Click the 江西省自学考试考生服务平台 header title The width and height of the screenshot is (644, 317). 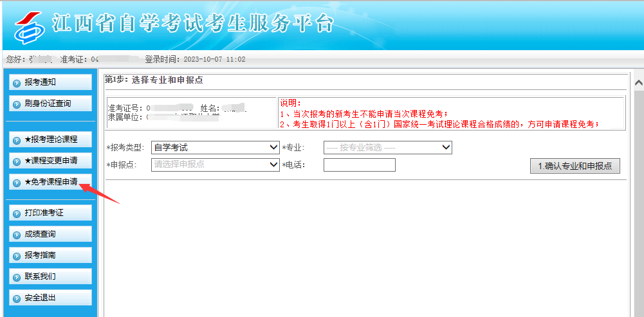coord(193,24)
